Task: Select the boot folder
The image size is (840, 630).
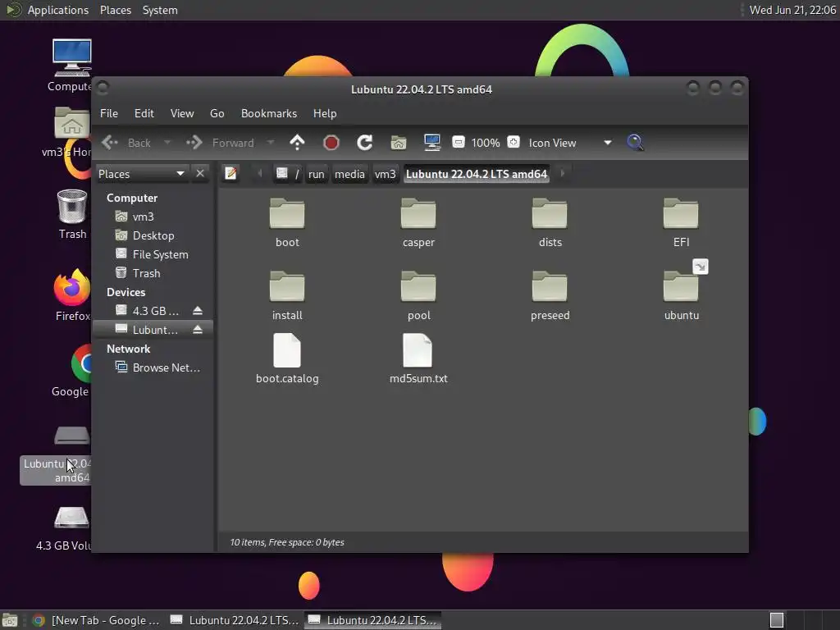Action: tap(287, 222)
